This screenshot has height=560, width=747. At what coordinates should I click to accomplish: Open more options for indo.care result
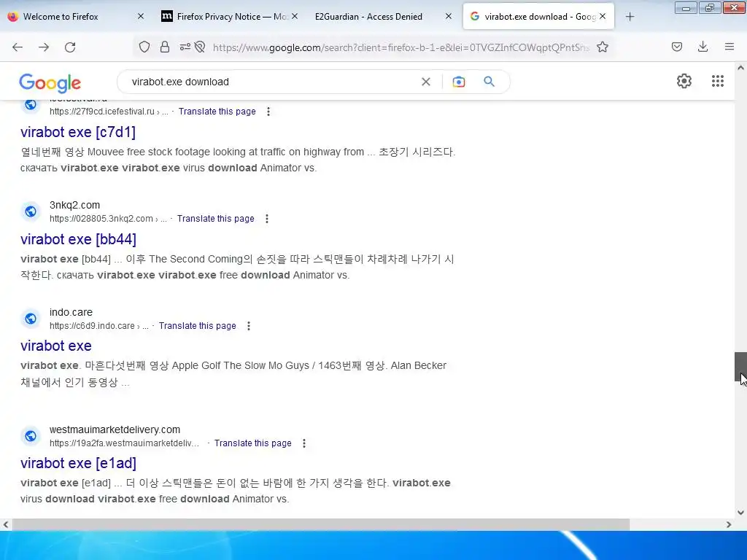coord(249,326)
